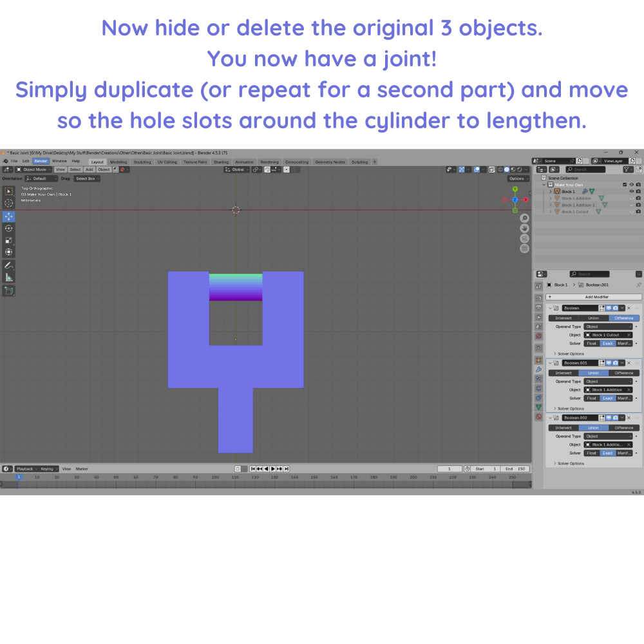Screen dimensions: 644x644
Task: Click frame 100 on the timeline ruler
Action: coord(215,477)
